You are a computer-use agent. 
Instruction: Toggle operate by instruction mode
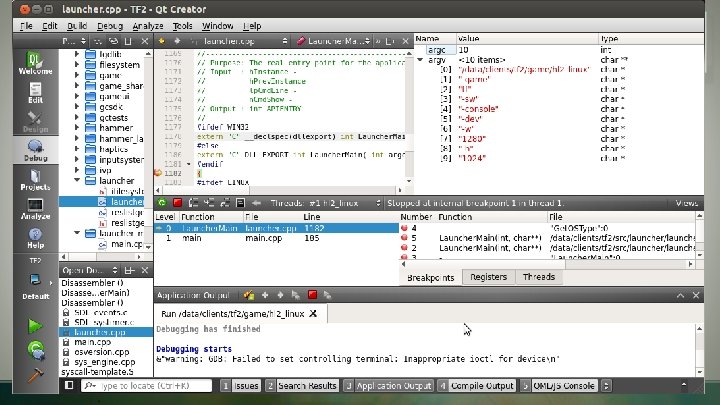(240, 202)
